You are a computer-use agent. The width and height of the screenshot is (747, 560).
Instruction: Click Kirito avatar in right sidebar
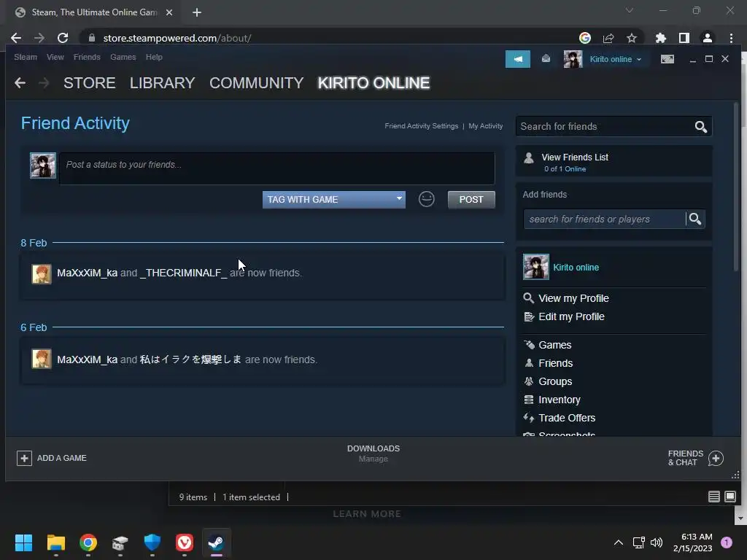(536, 267)
